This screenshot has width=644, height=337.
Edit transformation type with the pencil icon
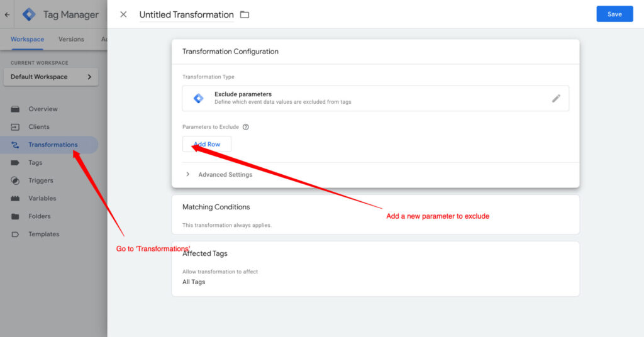point(556,99)
